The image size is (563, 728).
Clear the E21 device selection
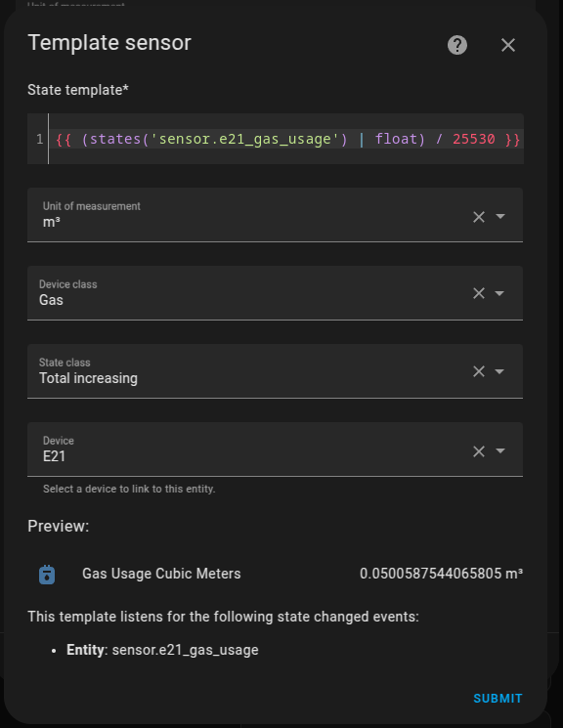point(479,451)
